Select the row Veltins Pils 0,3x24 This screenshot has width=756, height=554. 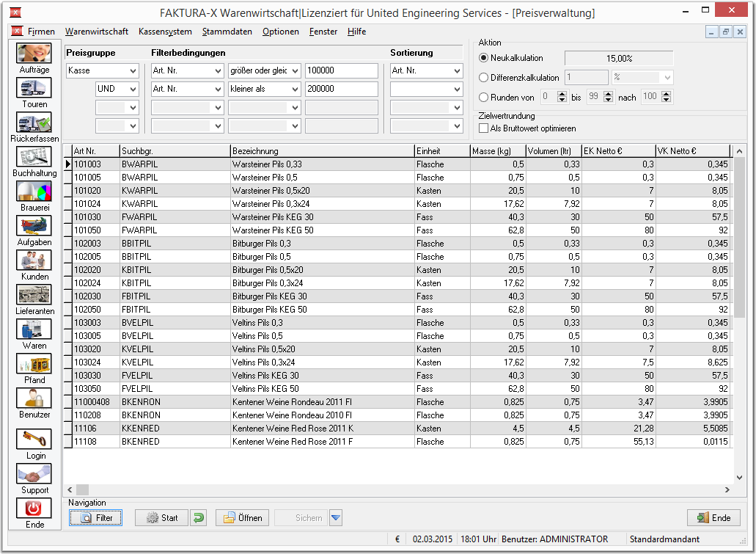(x=398, y=362)
